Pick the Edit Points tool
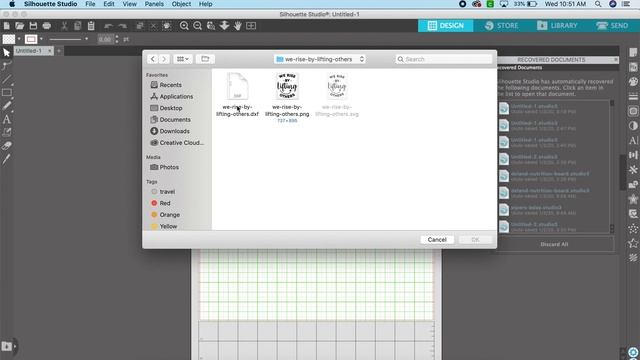The image size is (640, 360). pyautogui.click(x=7, y=66)
